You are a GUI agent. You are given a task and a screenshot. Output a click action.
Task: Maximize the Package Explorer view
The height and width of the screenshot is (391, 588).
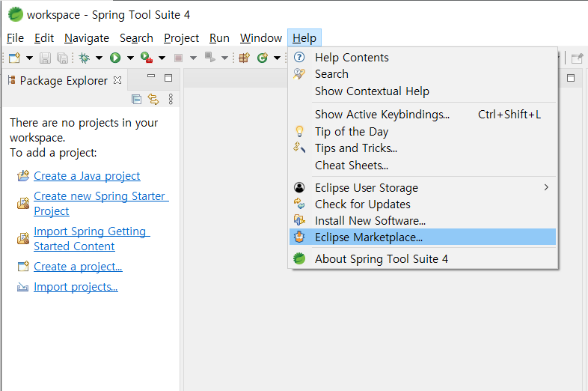168,78
